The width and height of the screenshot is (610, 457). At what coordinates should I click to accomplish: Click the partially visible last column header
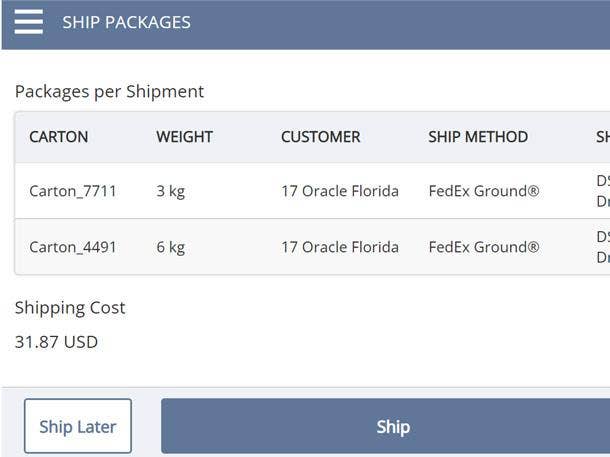tap(602, 137)
